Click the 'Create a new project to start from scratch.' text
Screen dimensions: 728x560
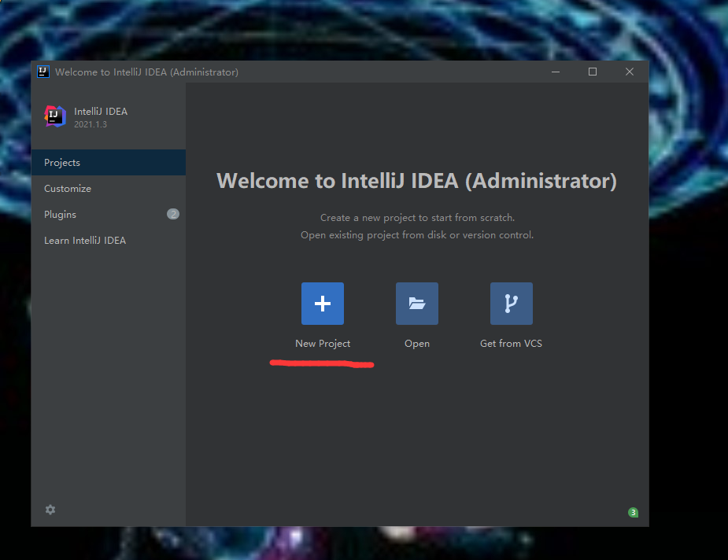[x=417, y=218]
